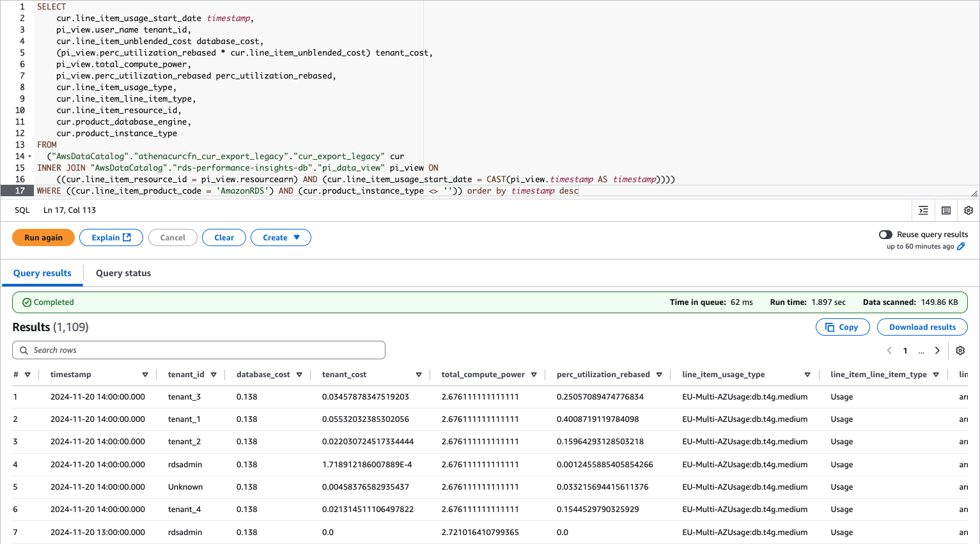Select the Query results tab
Screen dimensions: 980x544
[42, 273]
